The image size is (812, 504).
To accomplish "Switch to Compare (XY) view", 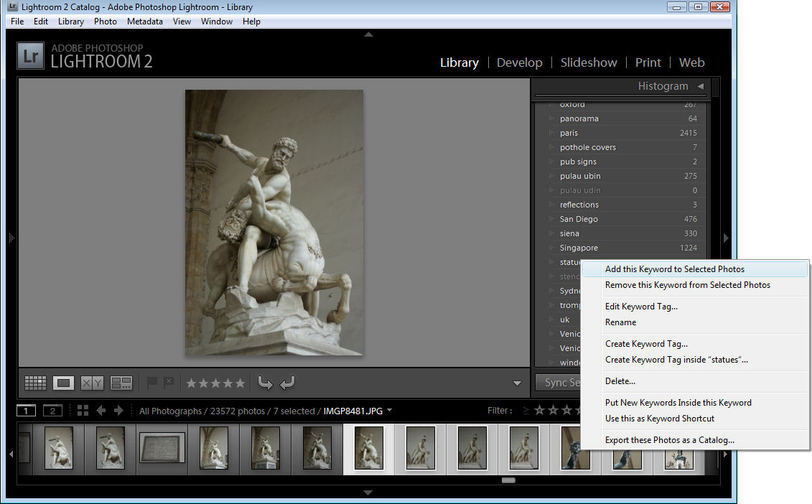I will pos(92,383).
